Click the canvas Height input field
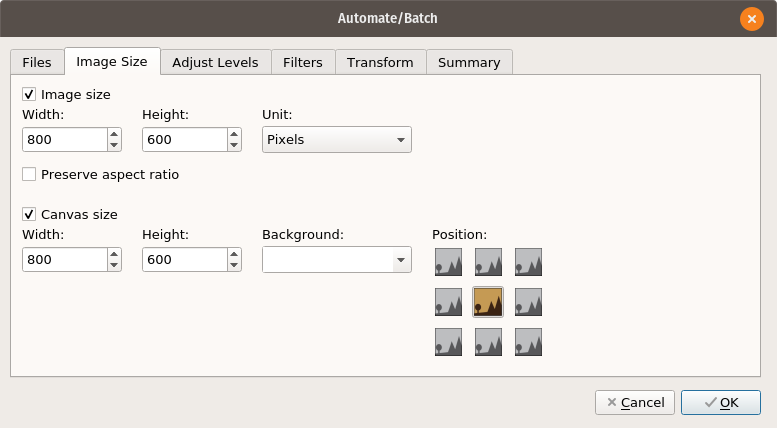The image size is (777, 428). point(185,260)
